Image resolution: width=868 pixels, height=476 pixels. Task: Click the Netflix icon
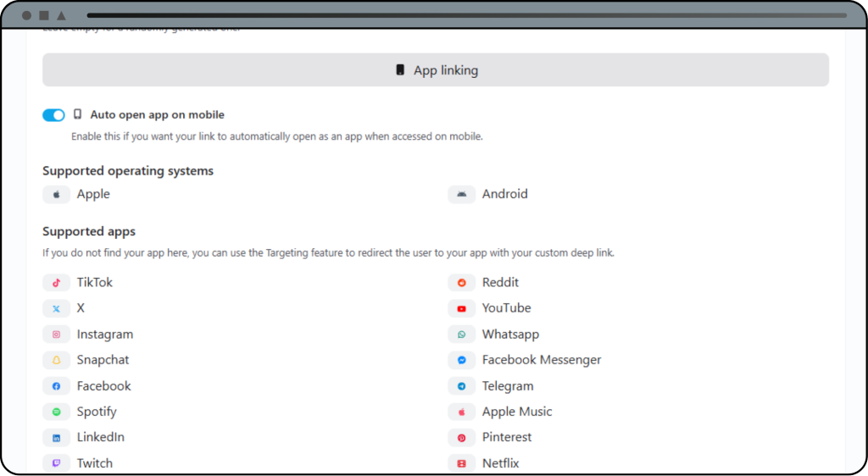[x=462, y=463]
